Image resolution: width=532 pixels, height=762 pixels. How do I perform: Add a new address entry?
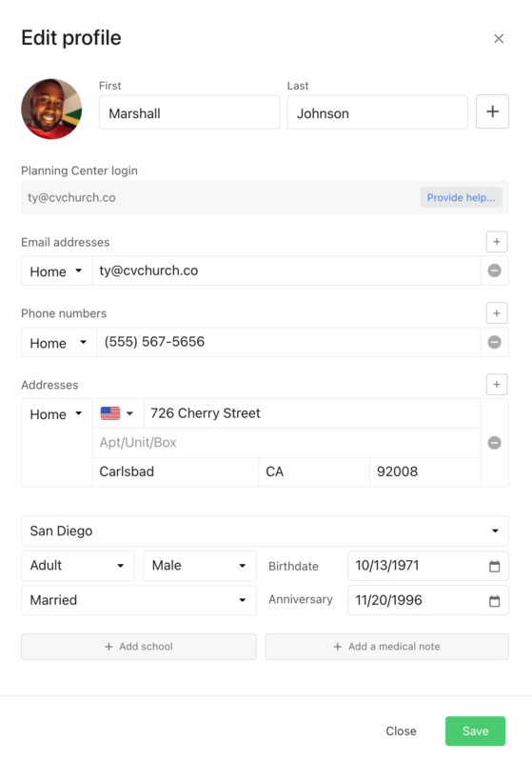click(497, 385)
